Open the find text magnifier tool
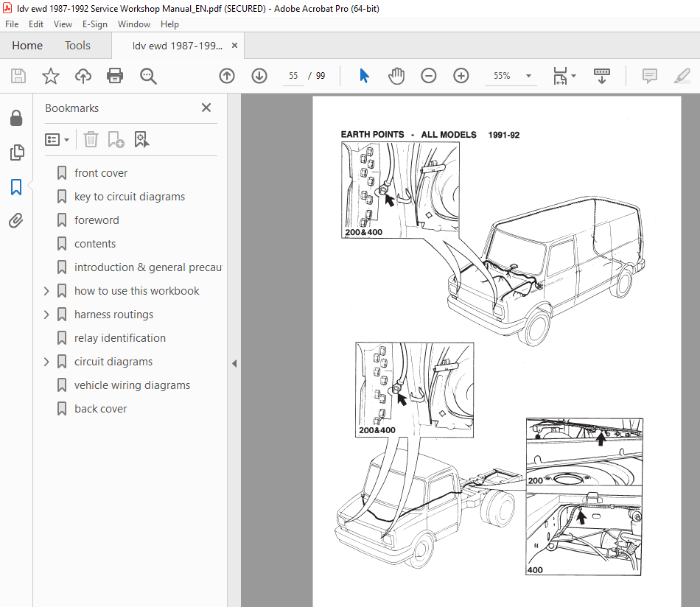Viewport: 700px width, 607px height. [x=148, y=76]
